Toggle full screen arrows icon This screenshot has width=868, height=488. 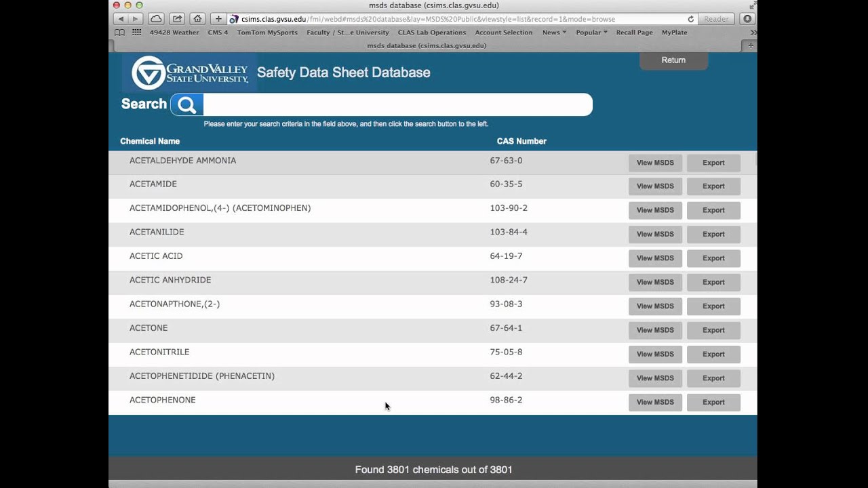[x=752, y=5]
